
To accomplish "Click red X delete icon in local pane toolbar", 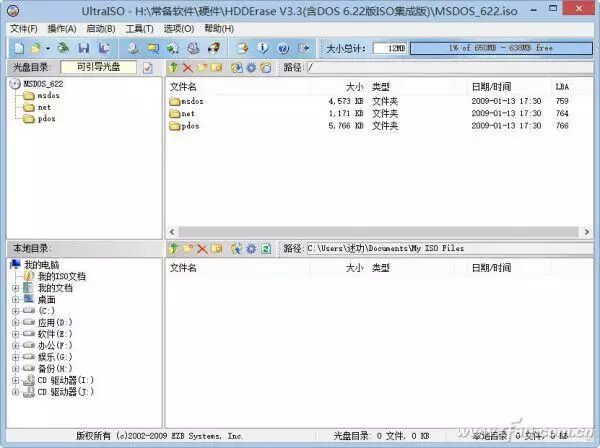I will 202,249.
